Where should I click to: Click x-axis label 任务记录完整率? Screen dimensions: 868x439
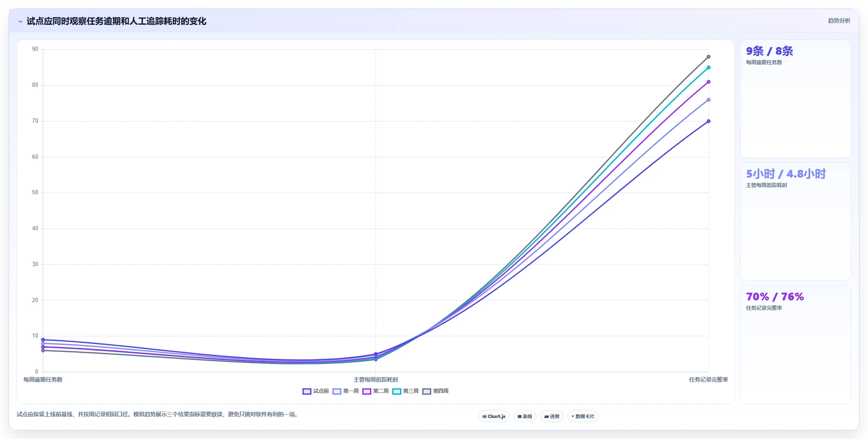click(x=708, y=380)
